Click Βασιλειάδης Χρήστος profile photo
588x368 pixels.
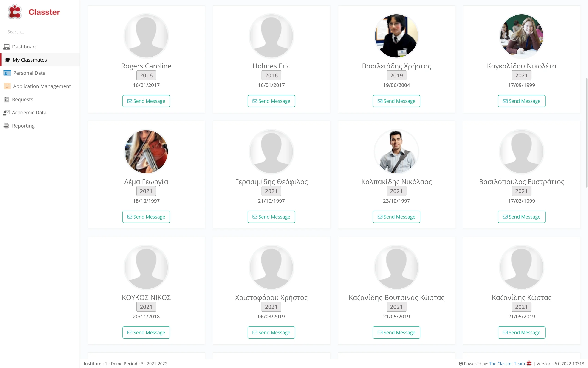point(396,36)
